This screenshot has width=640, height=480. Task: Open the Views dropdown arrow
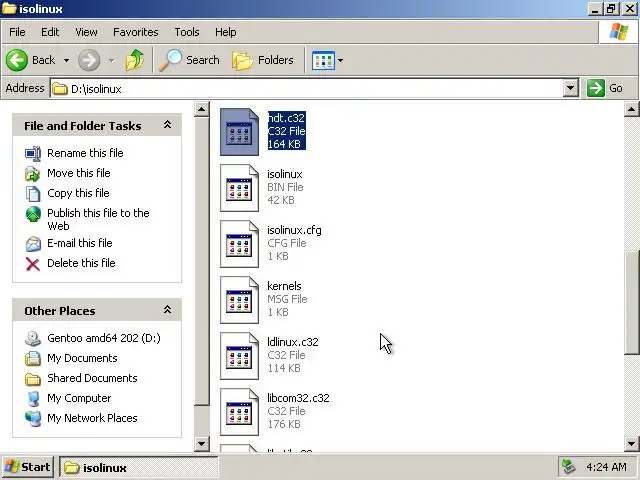click(x=340, y=60)
